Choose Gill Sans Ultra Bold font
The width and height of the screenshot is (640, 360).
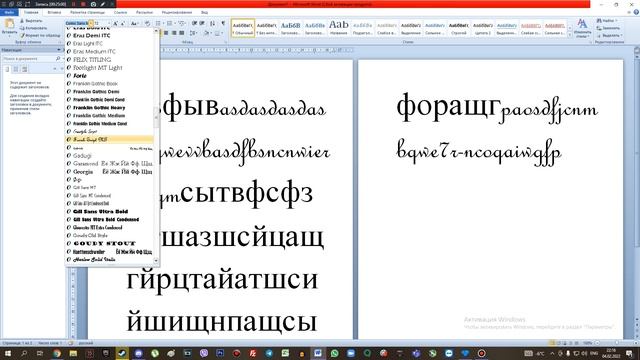[x=109, y=211]
